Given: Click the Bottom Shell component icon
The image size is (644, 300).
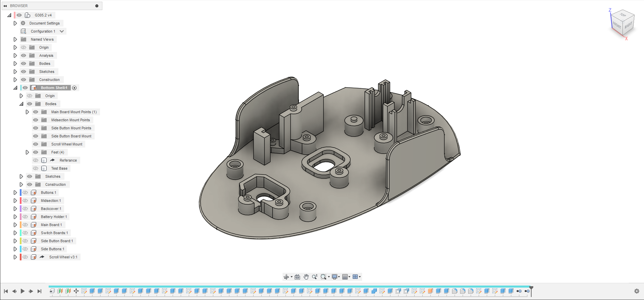Looking at the screenshot, I should [x=34, y=88].
